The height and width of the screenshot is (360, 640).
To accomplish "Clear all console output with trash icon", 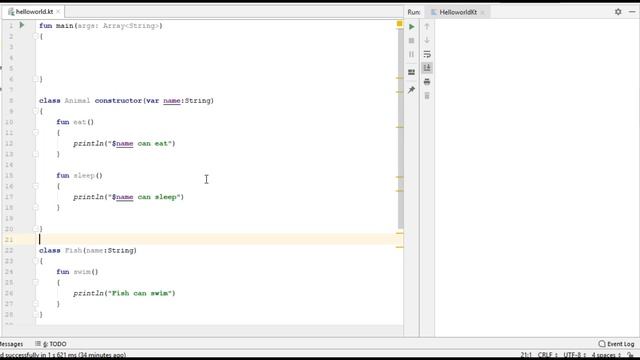I will coord(427,96).
